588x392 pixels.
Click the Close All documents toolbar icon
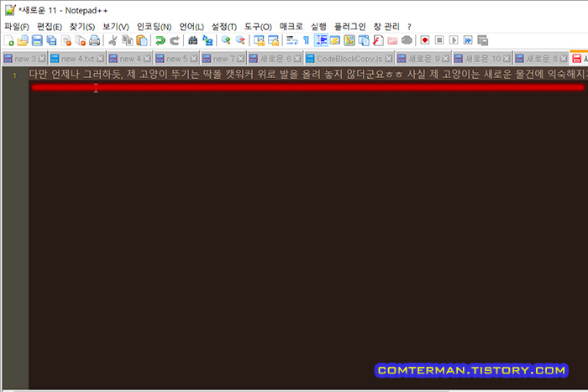[x=81, y=40]
